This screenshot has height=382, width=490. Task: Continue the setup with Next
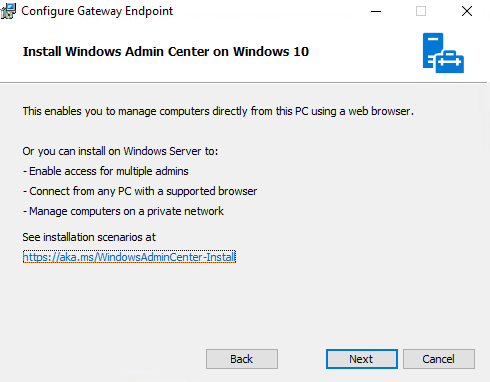click(x=362, y=359)
